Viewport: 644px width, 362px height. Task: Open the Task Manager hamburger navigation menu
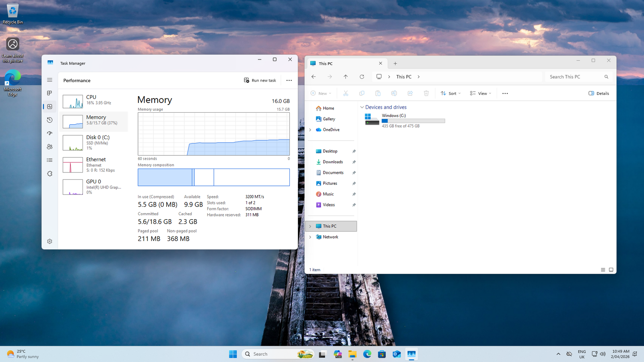[50, 80]
